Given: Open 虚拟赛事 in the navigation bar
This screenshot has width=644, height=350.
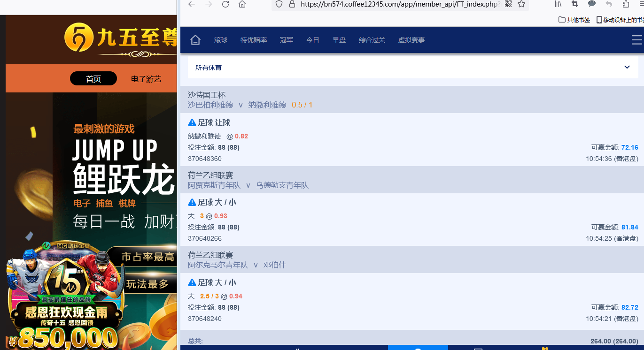Looking at the screenshot, I should tap(411, 40).
